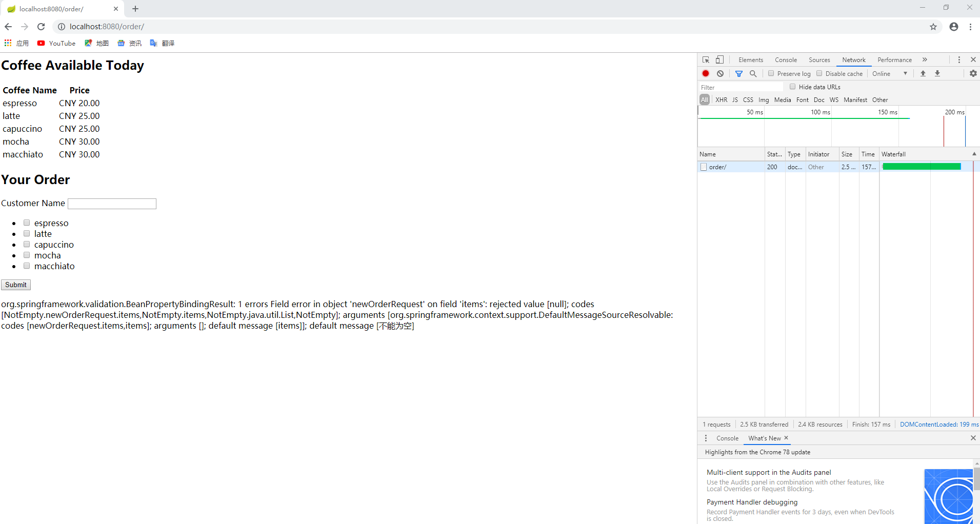Switch to the Performance tab
980x524 pixels.
(x=894, y=59)
